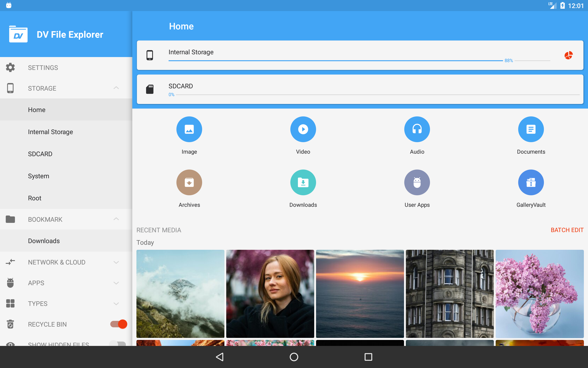Click the BATCH EDIT button

567,230
